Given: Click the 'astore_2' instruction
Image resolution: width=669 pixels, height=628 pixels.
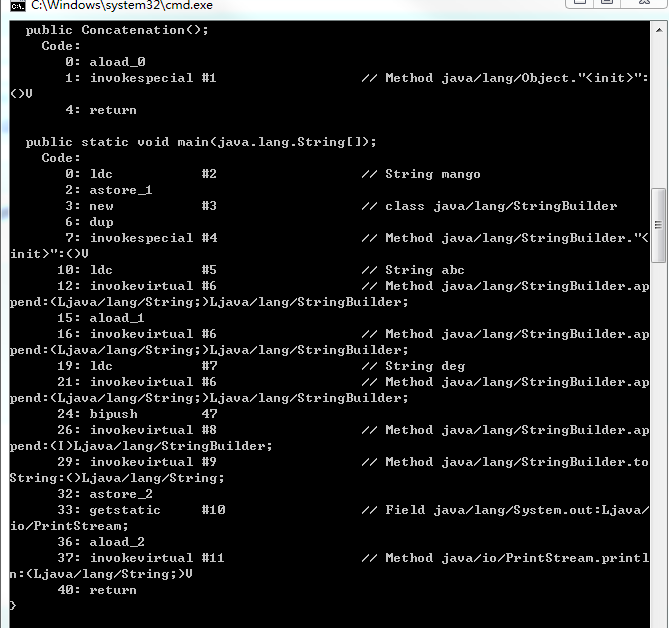Looking at the screenshot, I should click(121, 494).
